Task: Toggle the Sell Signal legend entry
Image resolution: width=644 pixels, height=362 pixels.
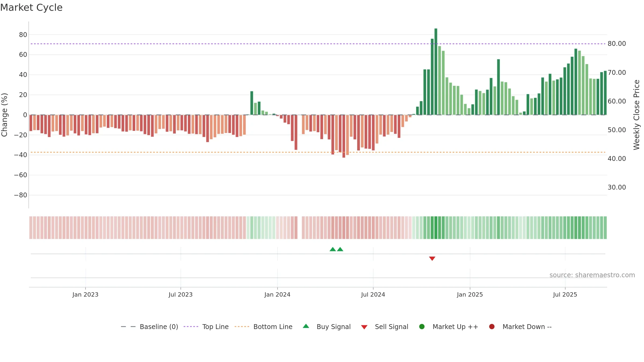Action: click(x=385, y=327)
